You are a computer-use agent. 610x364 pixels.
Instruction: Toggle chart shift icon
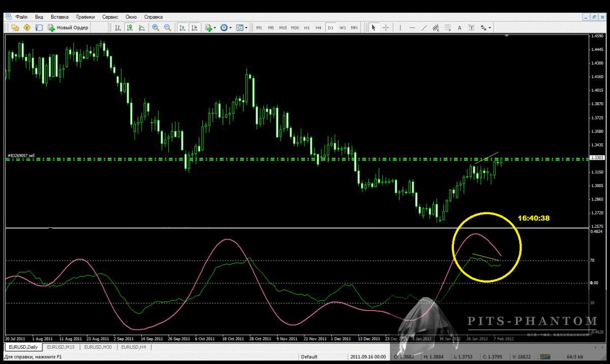194,27
